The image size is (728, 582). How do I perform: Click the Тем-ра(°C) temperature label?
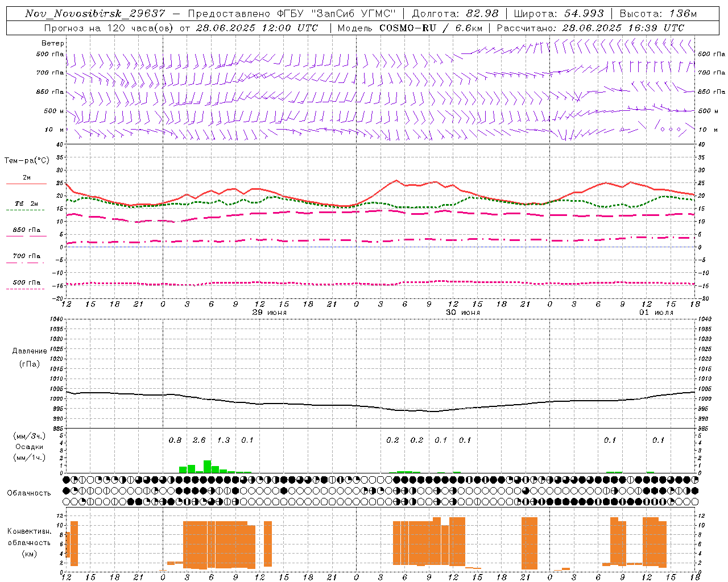(x=27, y=161)
